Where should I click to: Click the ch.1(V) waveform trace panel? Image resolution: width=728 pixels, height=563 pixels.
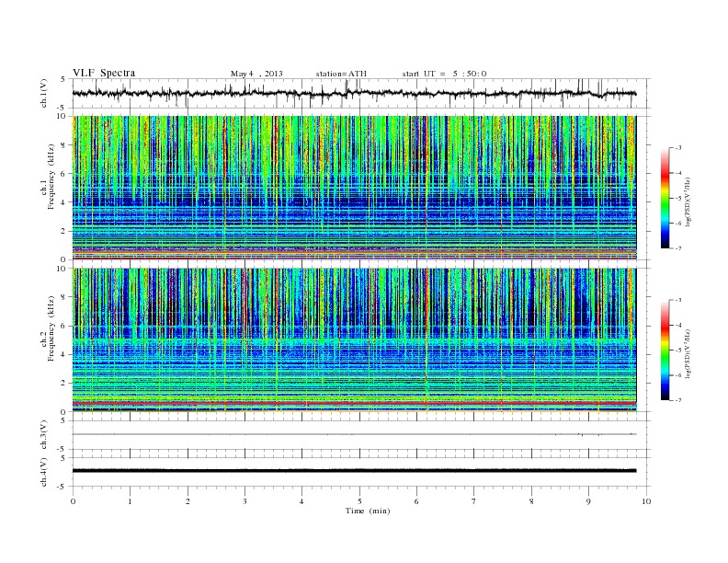tap(360, 93)
